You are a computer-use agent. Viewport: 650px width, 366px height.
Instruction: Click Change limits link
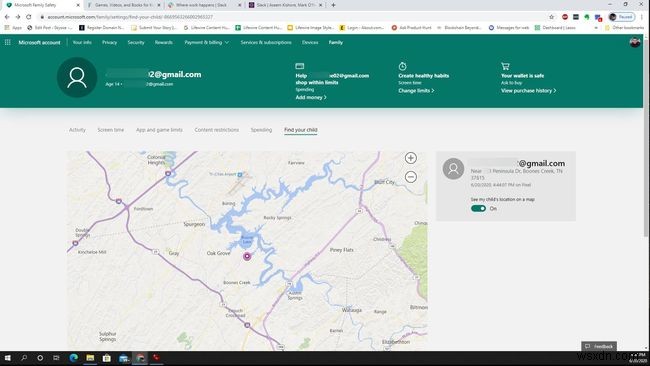[x=416, y=90]
